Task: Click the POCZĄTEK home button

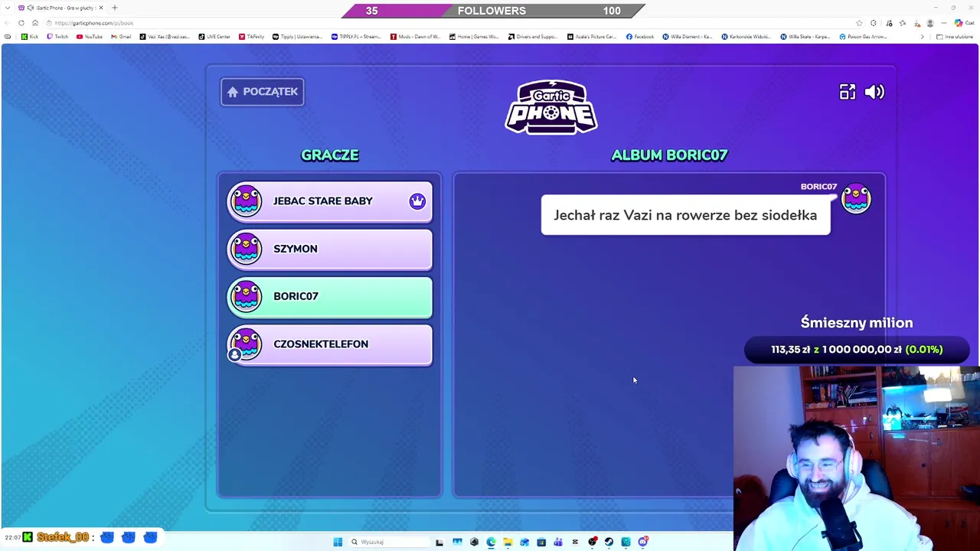Action: [x=263, y=92]
